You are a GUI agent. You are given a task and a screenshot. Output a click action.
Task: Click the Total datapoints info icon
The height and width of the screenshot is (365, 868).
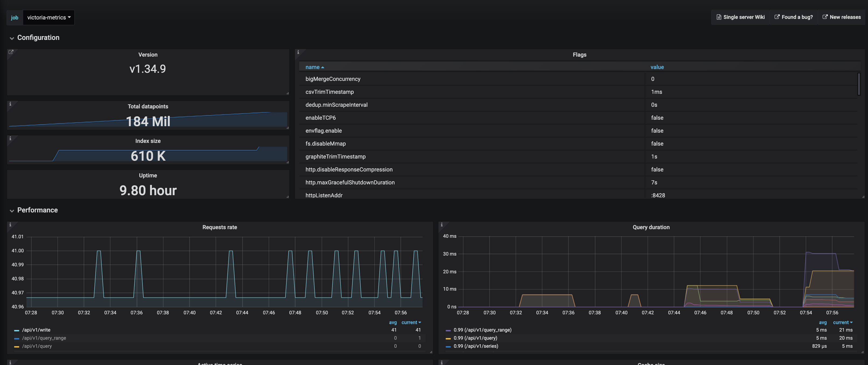tap(10, 104)
